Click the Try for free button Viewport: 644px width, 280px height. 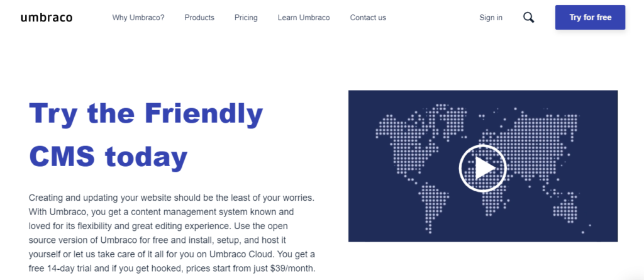click(590, 17)
